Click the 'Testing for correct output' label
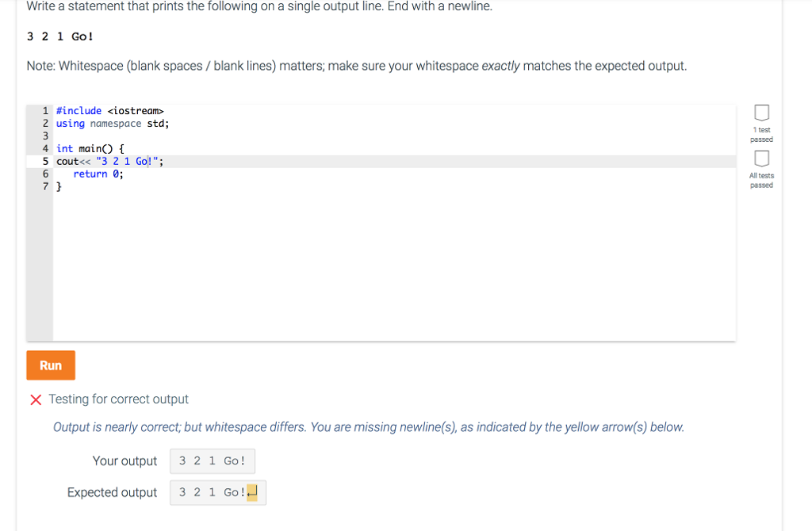The height and width of the screenshot is (531, 812). (x=119, y=399)
